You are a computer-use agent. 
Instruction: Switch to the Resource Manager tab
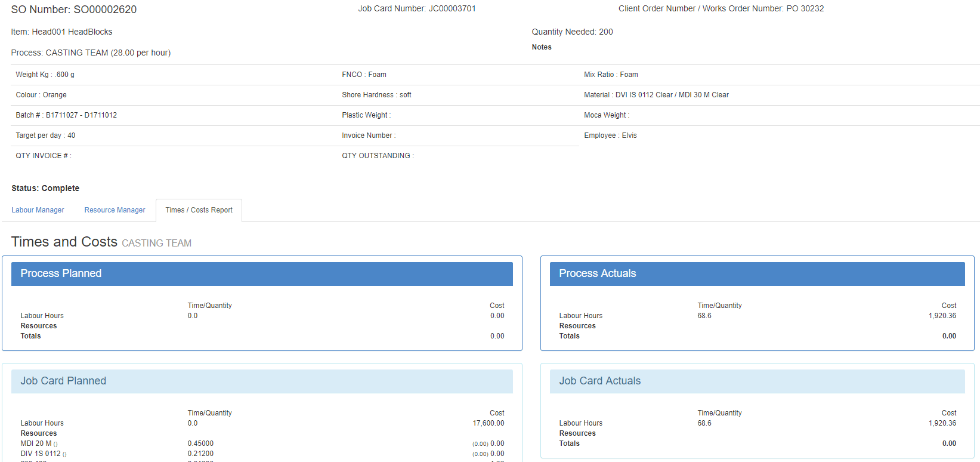115,210
